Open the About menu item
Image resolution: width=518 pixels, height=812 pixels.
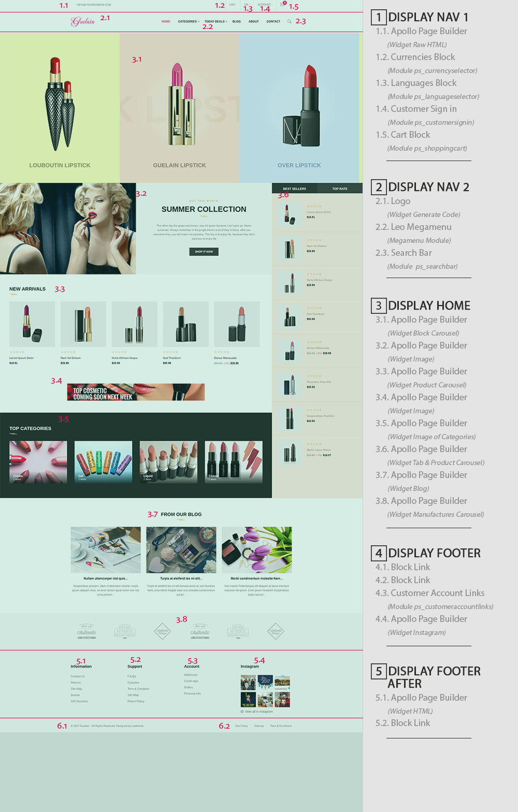click(254, 22)
